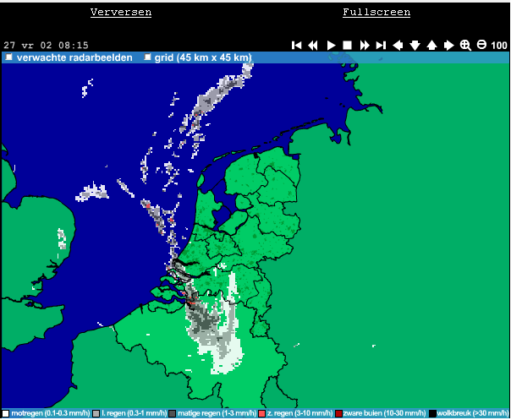Viewport: 511px width, 420px height.
Task: Pan the map left with the arrow icon
Action: 398,46
